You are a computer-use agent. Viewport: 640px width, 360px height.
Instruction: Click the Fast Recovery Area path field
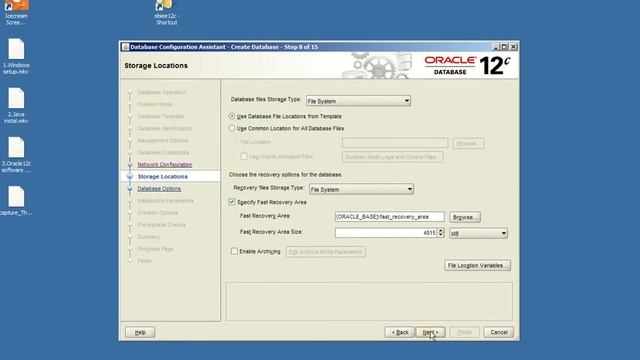pyautogui.click(x=389, y=217)
